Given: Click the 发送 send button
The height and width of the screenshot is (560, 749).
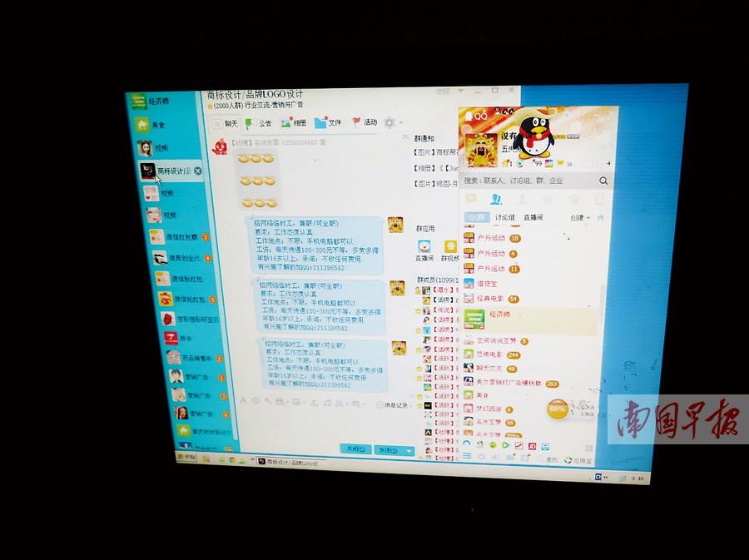Looking at the screenshot, I should [x=388, y=450].
